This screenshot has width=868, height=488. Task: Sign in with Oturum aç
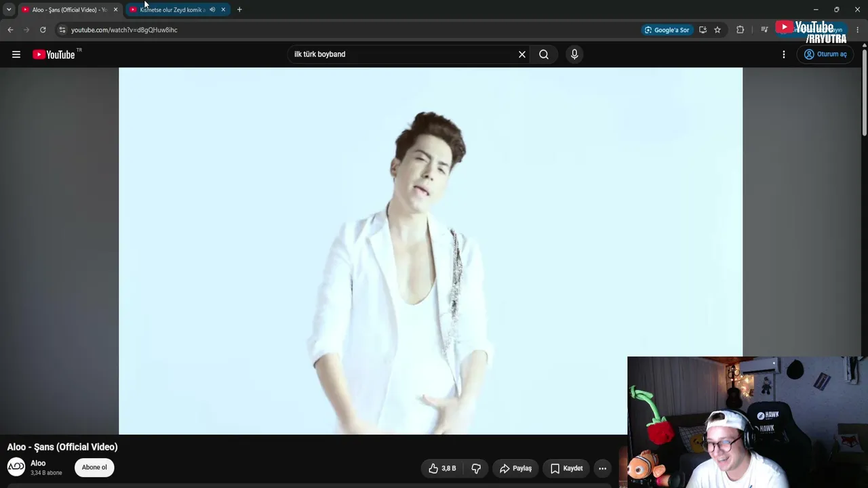point(825,54)
